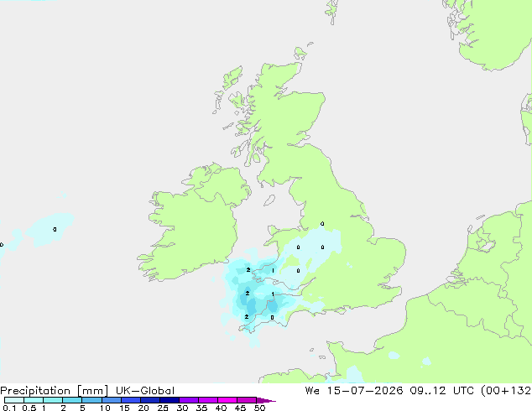Screen dimensions: 532x411
Task: Click the forecast offset "(00+132"
Action: click(x=506, y=391)
